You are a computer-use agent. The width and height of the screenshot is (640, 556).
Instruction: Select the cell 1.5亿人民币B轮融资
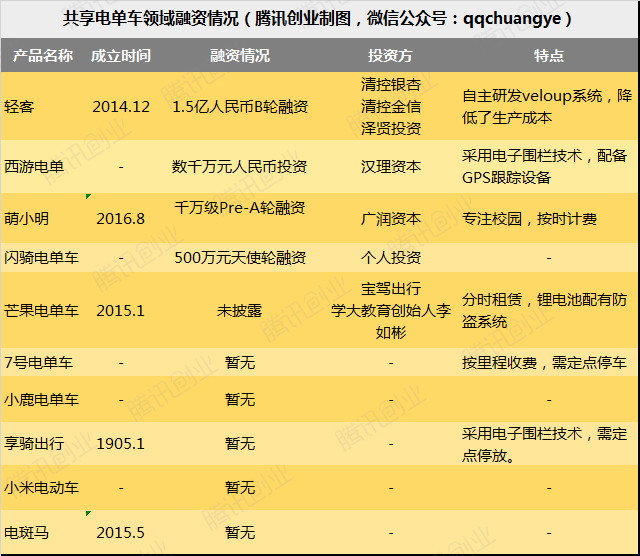click(240, 107)
